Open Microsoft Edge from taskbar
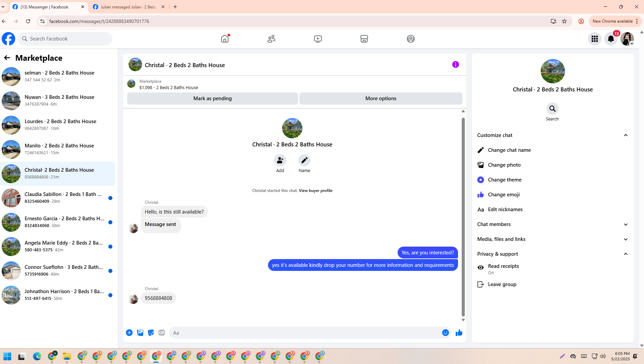 click(x=37, y=356)
